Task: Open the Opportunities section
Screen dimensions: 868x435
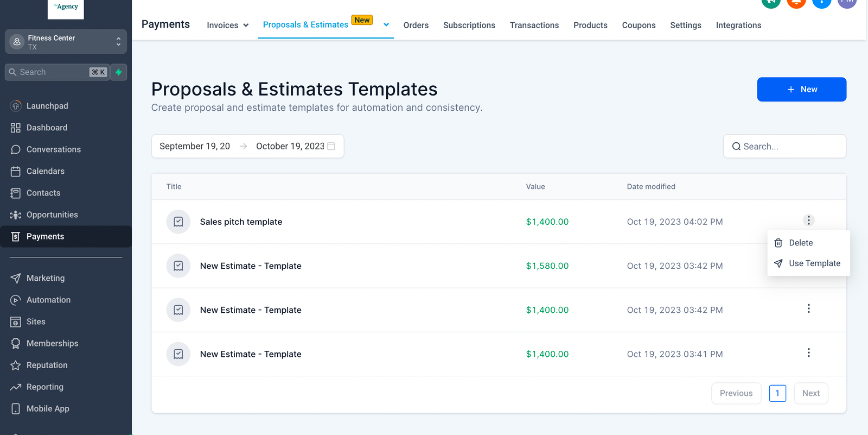Action: click(x=52, y=215)
